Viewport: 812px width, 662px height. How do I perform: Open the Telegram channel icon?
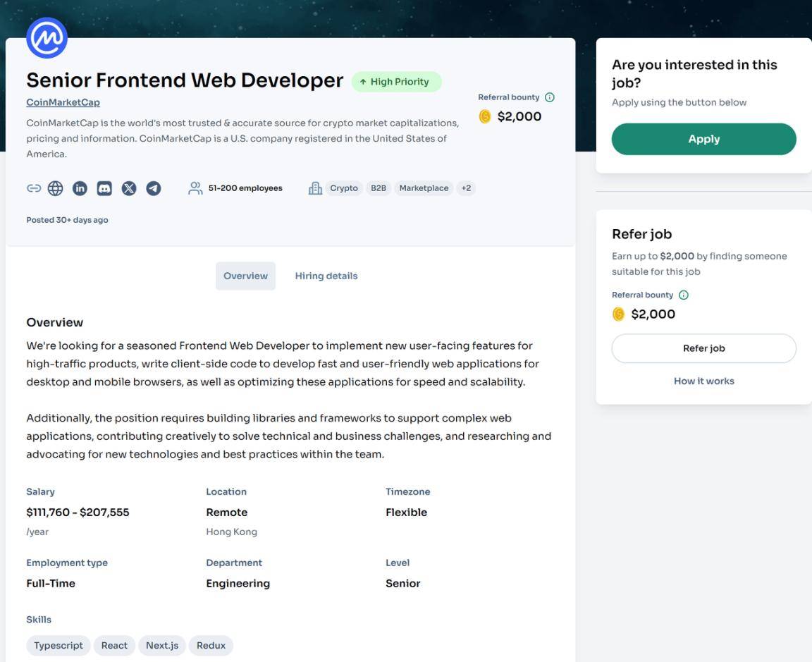pyautogui.click(x=153, y=188)
